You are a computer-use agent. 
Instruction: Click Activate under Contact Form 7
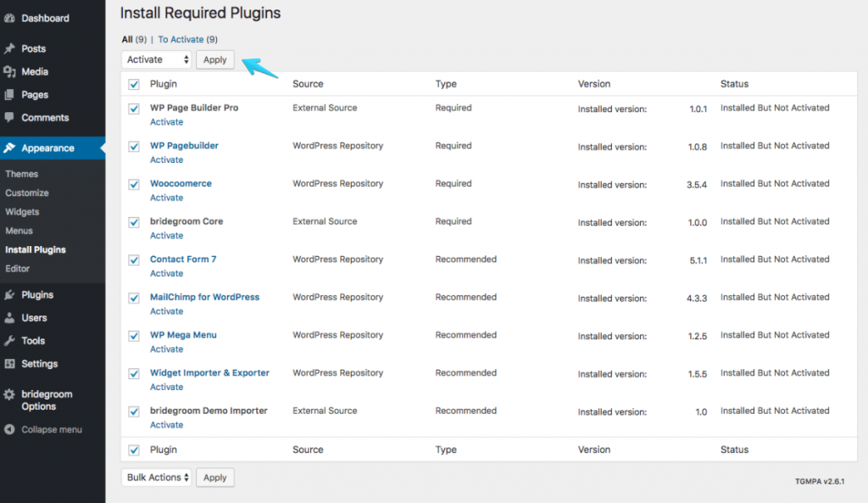click(x=167, y=274)
